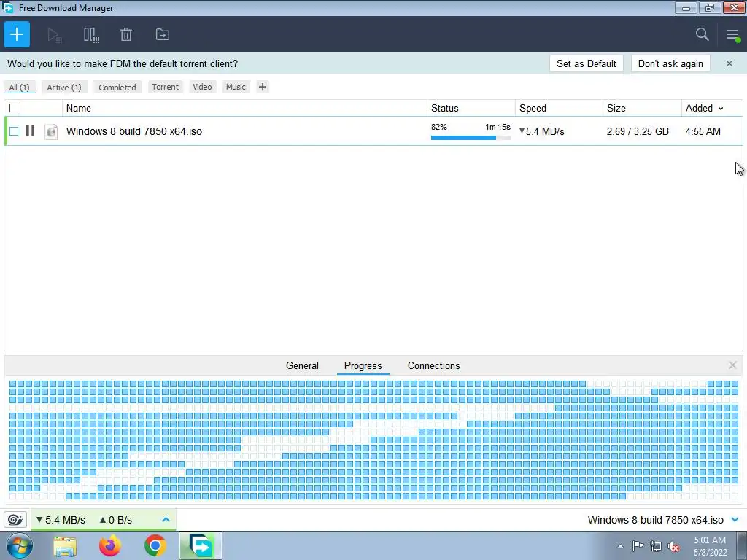747x560 pixels.
Task: Click the 1m 15s remaining time
Action: click(x=498, y=127)
